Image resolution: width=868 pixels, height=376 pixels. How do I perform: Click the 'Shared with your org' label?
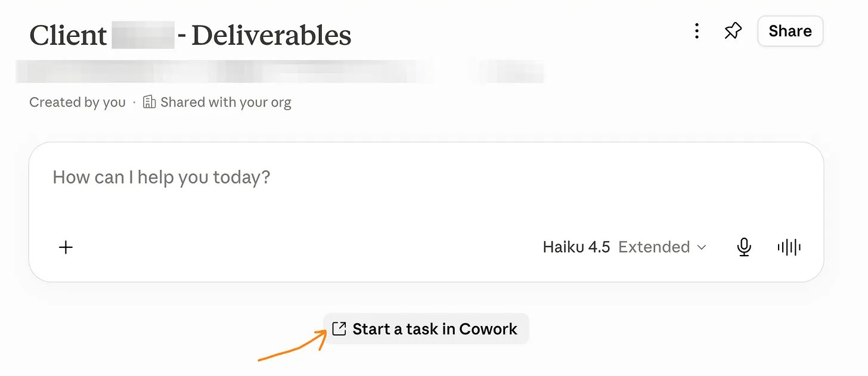226,102
